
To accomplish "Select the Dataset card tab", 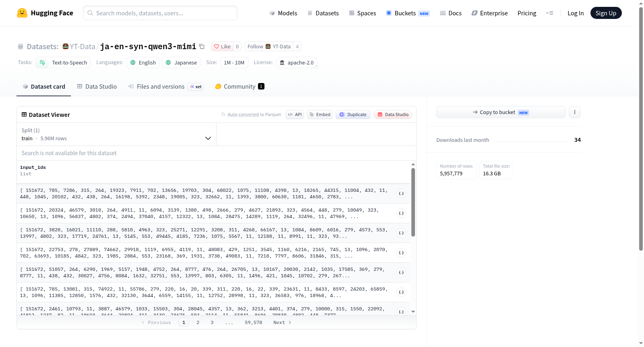I will click(x=44, y=87).
